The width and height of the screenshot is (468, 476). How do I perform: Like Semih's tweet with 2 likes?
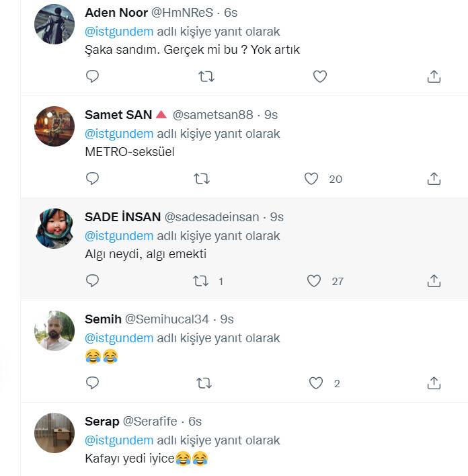[316, 383]
